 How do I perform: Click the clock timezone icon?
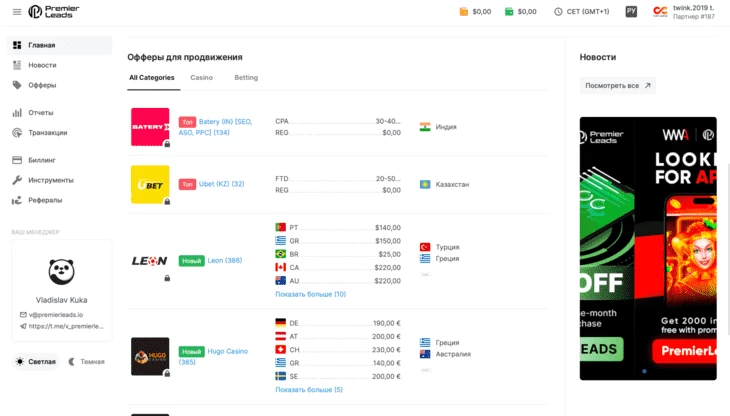click(x=558, y=12)
